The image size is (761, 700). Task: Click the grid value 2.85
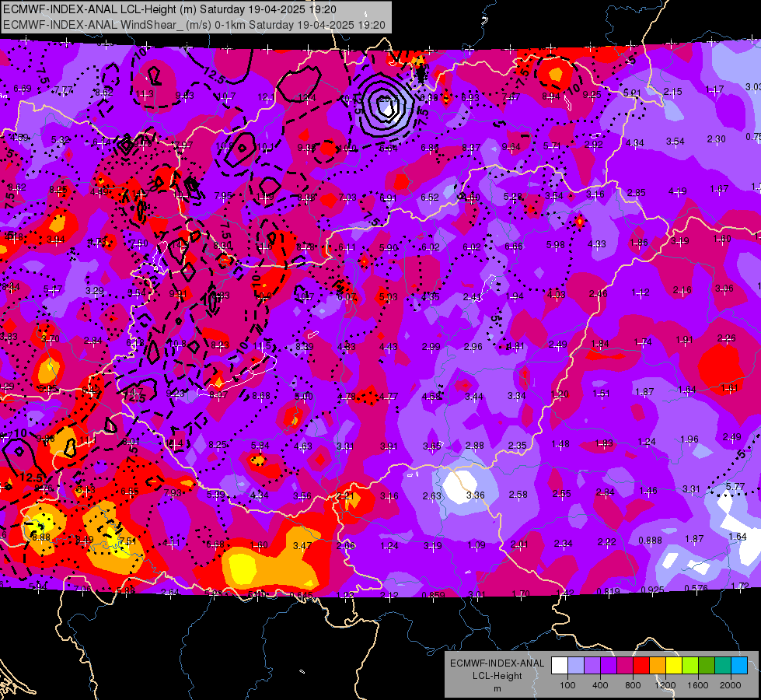(636, 192)
